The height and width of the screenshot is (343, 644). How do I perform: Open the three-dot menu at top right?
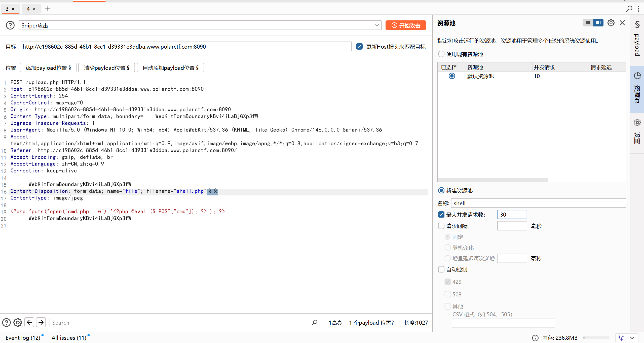click(639, 9)
